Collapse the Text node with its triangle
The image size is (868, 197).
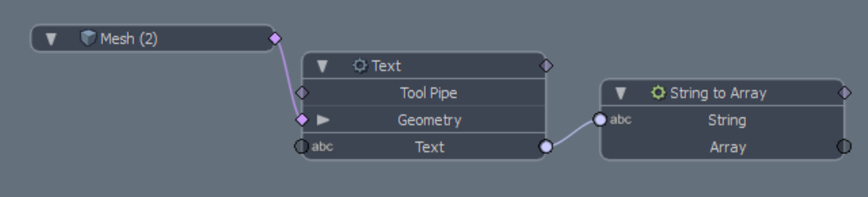[322, 66]
